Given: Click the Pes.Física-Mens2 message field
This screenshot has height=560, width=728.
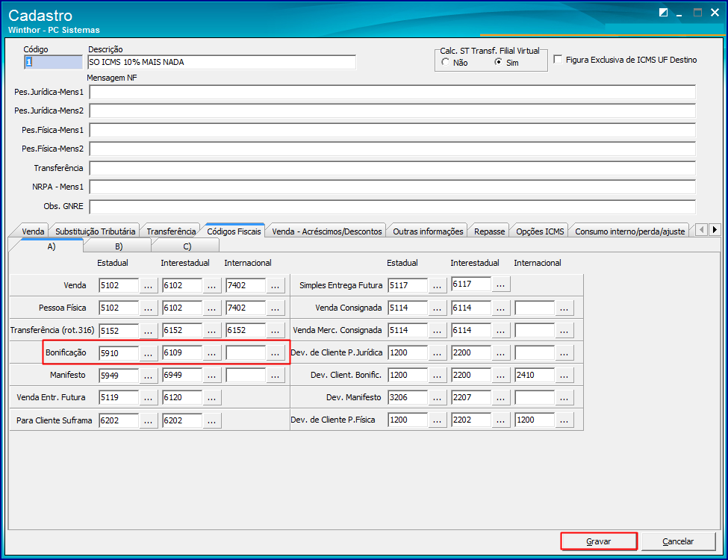Looking at the screenshot, I should pos(392,149).
